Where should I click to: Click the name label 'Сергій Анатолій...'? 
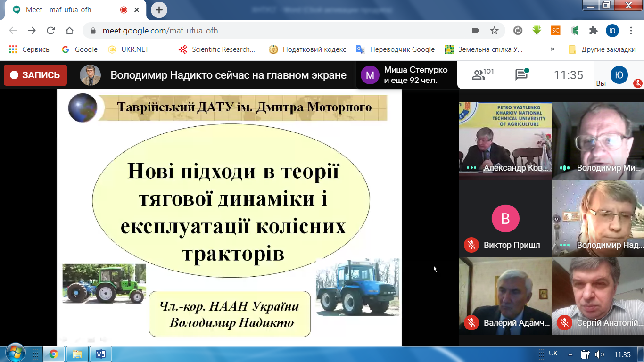click(610, 323)
